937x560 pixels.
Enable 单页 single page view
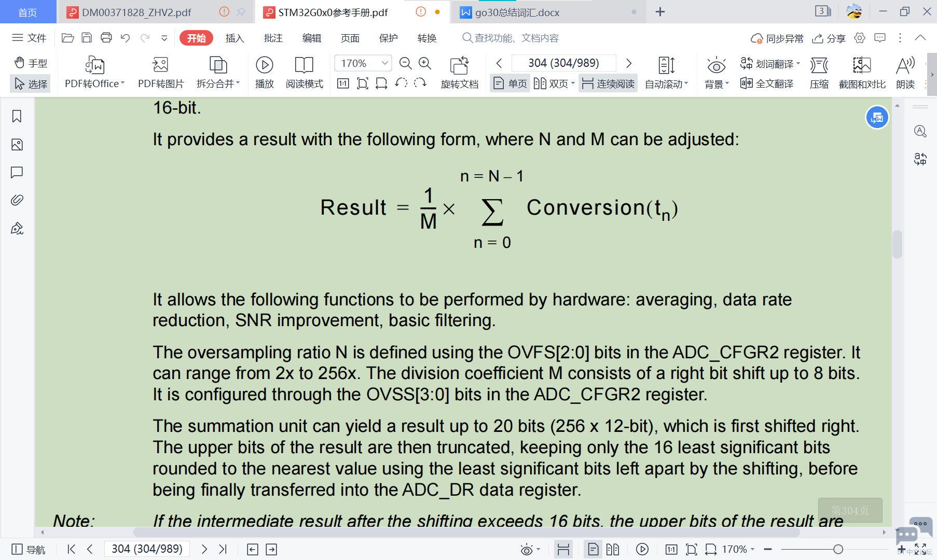[510, 83]
